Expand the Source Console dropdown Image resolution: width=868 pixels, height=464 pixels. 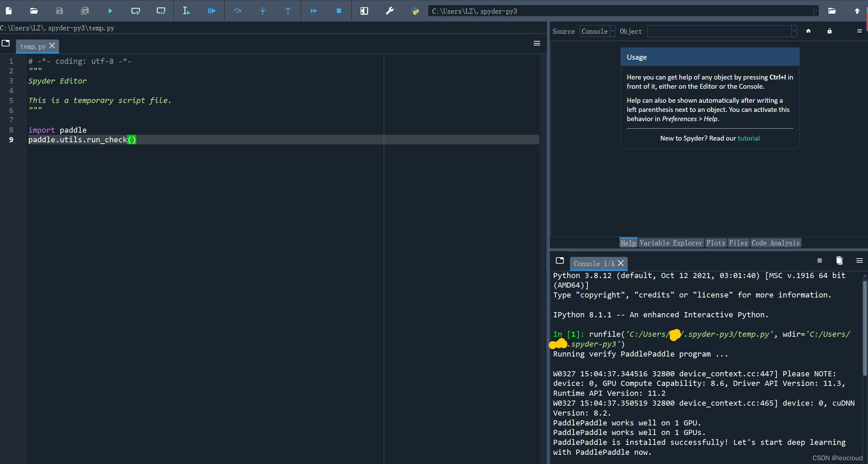pyautogui.click(x=613, y=31)
